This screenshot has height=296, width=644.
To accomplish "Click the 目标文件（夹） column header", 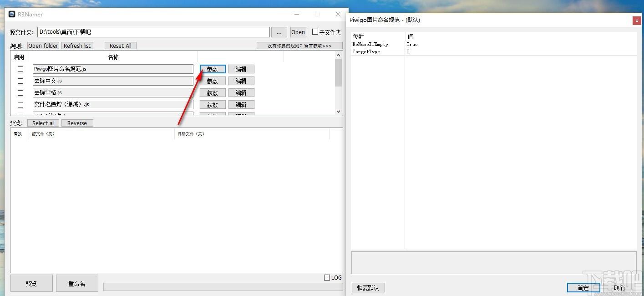I will 252,134.
